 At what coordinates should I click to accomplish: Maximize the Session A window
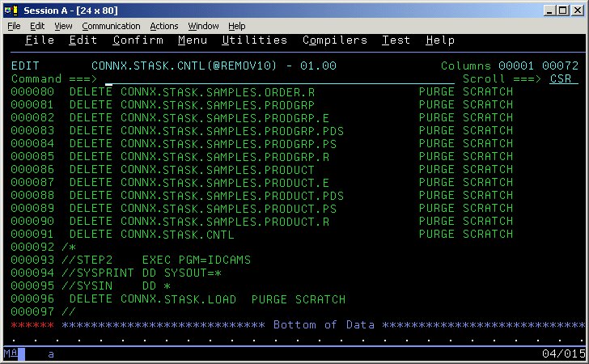(564, 10)
